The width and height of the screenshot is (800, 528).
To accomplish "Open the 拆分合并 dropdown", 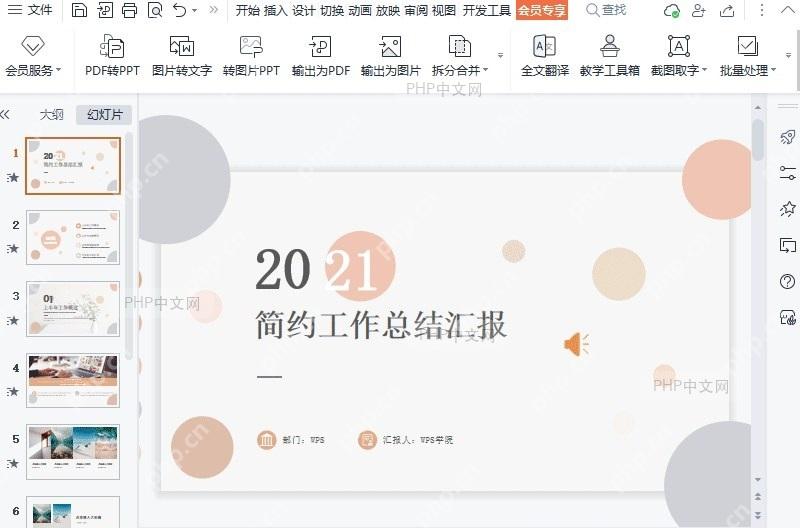I will (460, 56).
